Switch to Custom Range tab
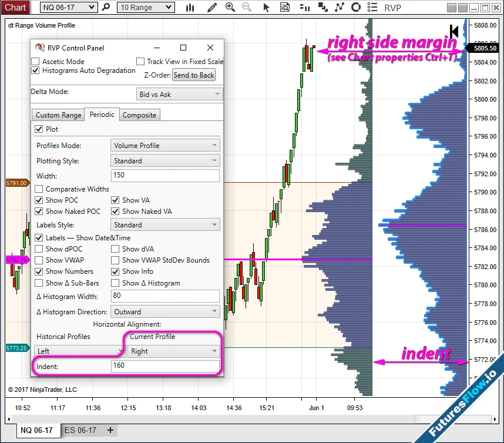 tap(58, 115)
